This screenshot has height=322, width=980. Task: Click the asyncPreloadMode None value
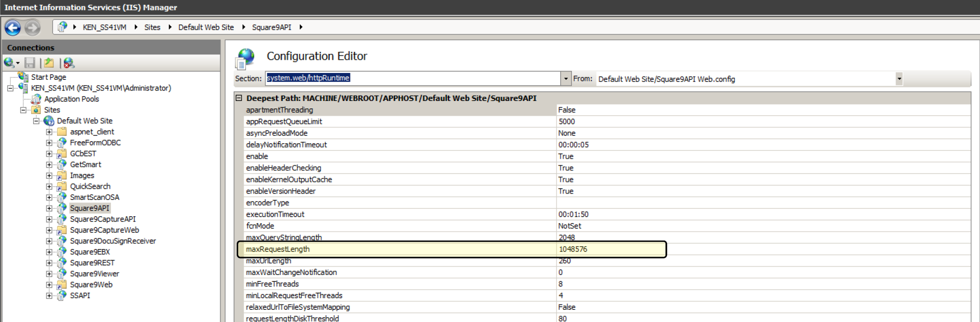567,133
